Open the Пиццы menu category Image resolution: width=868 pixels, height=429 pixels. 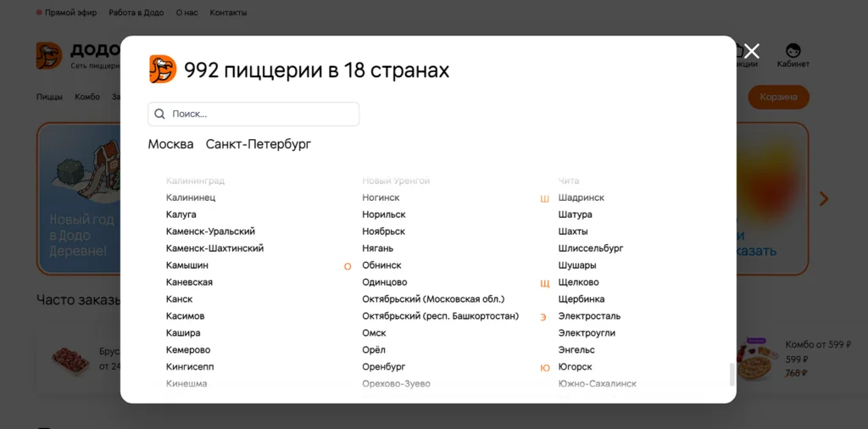49,97
